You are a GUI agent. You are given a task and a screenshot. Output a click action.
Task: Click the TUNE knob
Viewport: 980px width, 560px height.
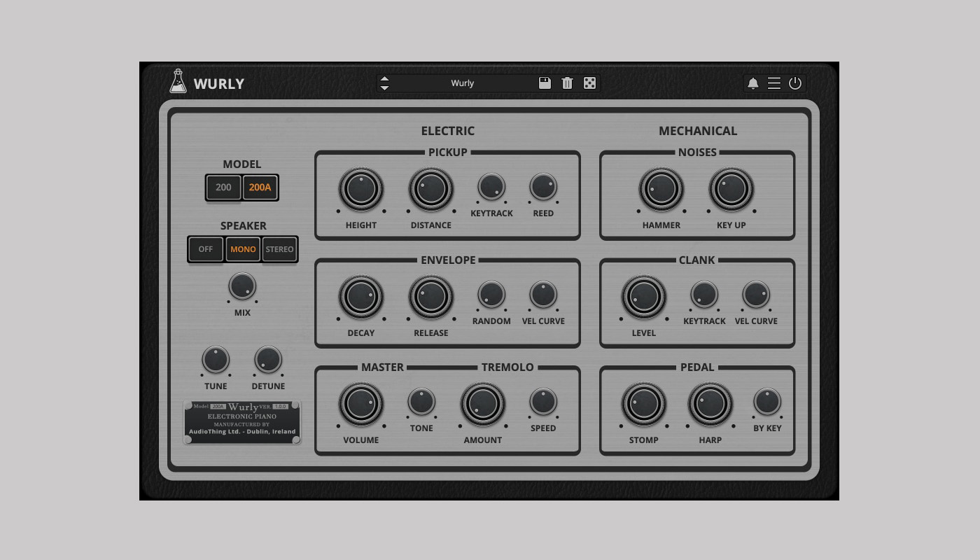pyautogui.click(x=216, y=360)
